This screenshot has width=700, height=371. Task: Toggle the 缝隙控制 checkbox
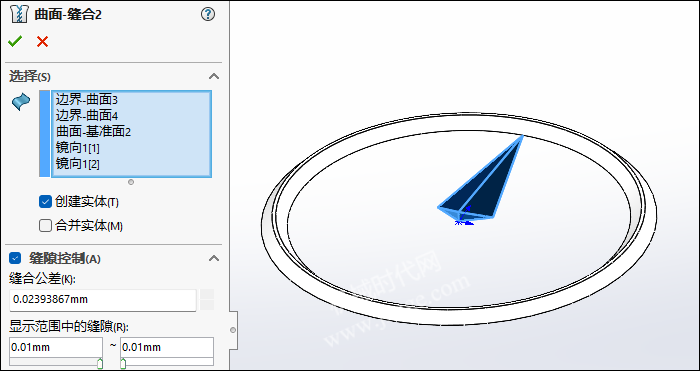[x=15, y=258]
